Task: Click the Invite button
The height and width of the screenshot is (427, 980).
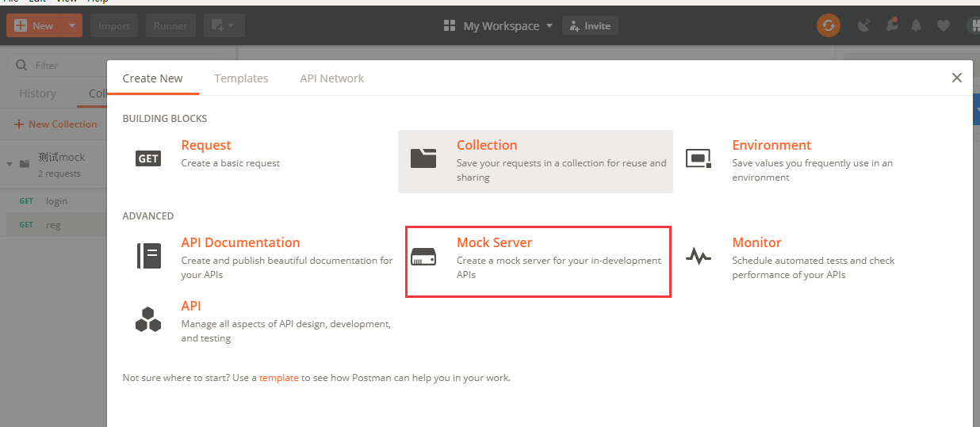Action: pos(590,25)
